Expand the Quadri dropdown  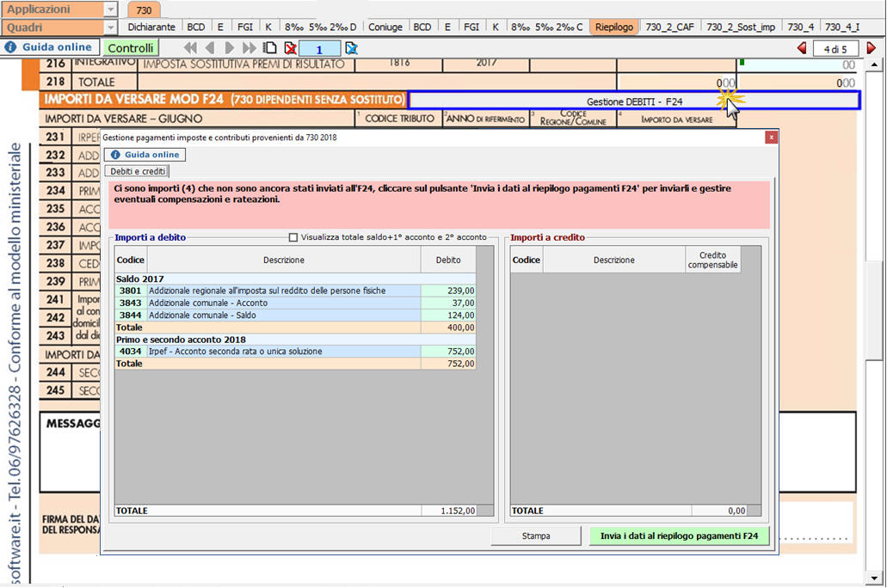coord(111,28)
